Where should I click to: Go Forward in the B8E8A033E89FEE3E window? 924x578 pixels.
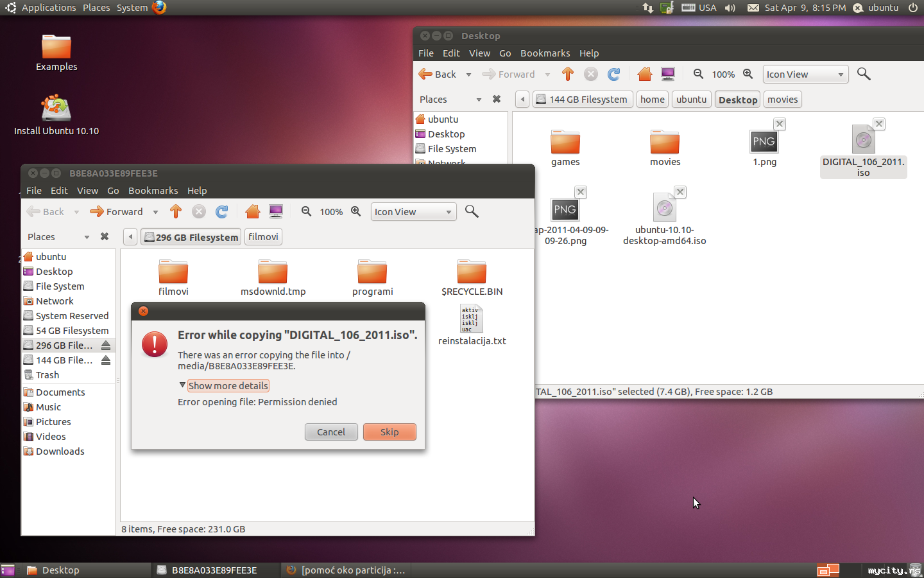tap(117, 212)
